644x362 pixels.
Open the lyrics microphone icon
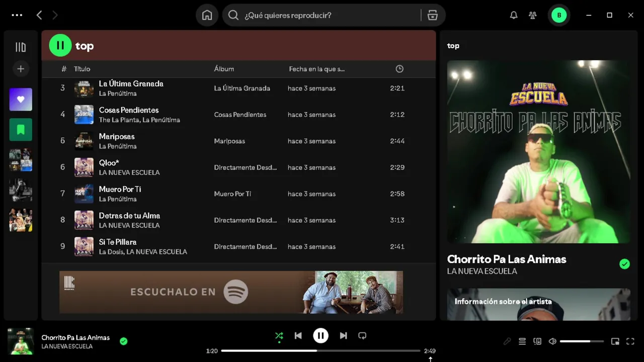pyautogui.click(x=507, y=341)
